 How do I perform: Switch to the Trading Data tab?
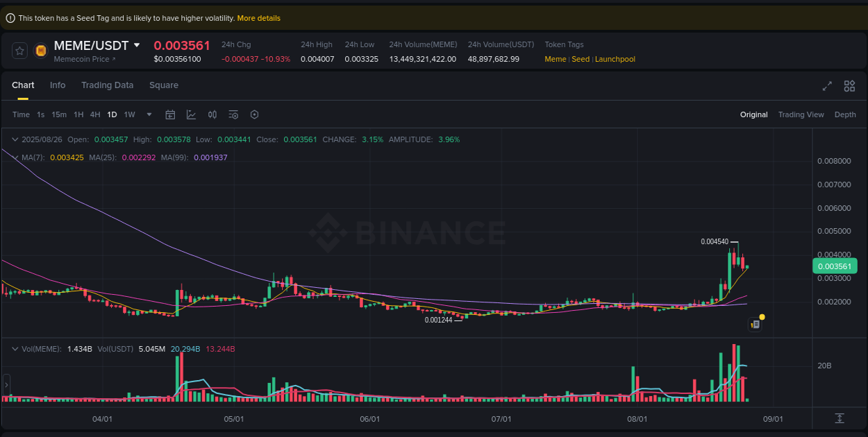click(x=107, y=85)
